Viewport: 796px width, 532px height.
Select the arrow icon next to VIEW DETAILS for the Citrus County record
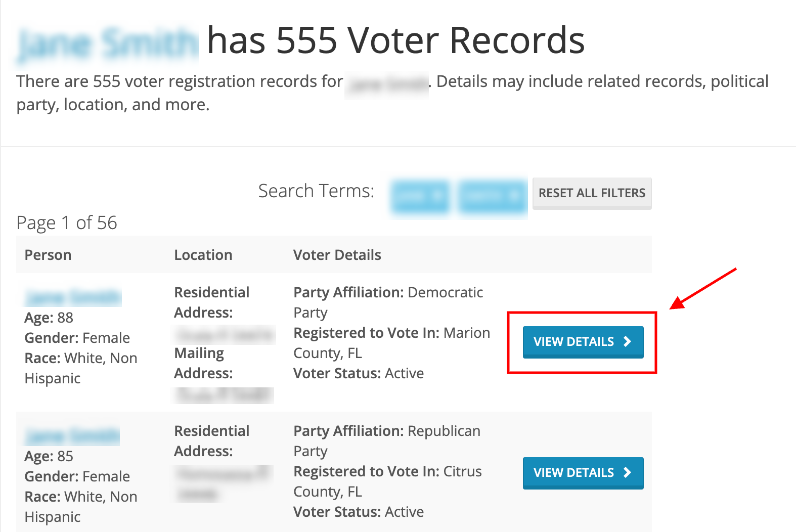(x=627, y=473)
